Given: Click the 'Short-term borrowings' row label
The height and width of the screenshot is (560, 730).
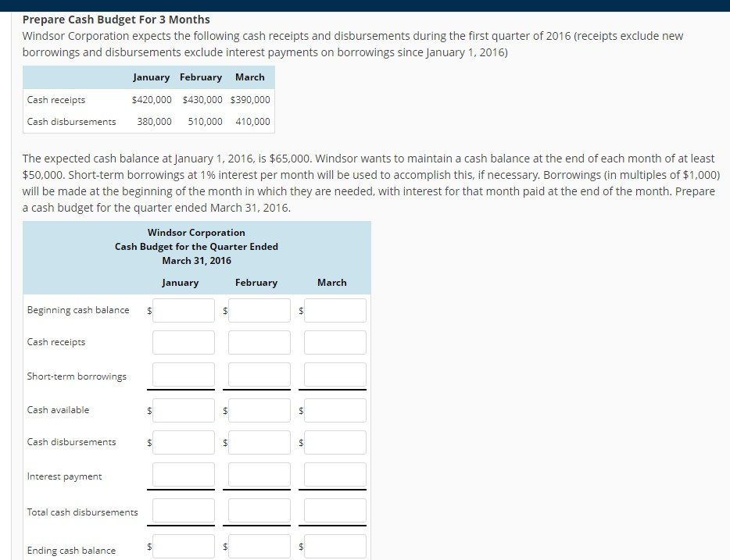Looking at the screenshot, I should (77, 376).
